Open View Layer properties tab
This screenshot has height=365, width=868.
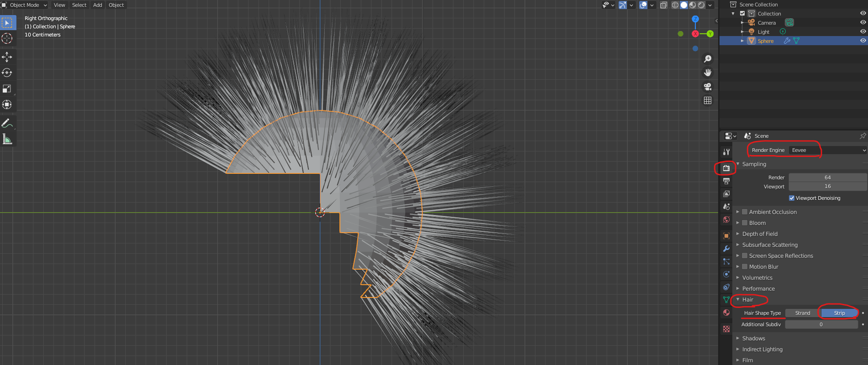point(726,194)
